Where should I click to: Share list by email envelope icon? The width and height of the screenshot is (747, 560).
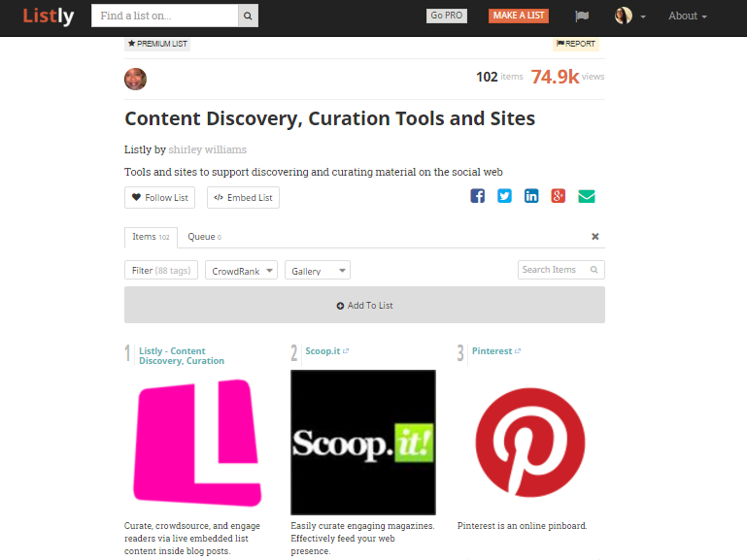[586, 196]
